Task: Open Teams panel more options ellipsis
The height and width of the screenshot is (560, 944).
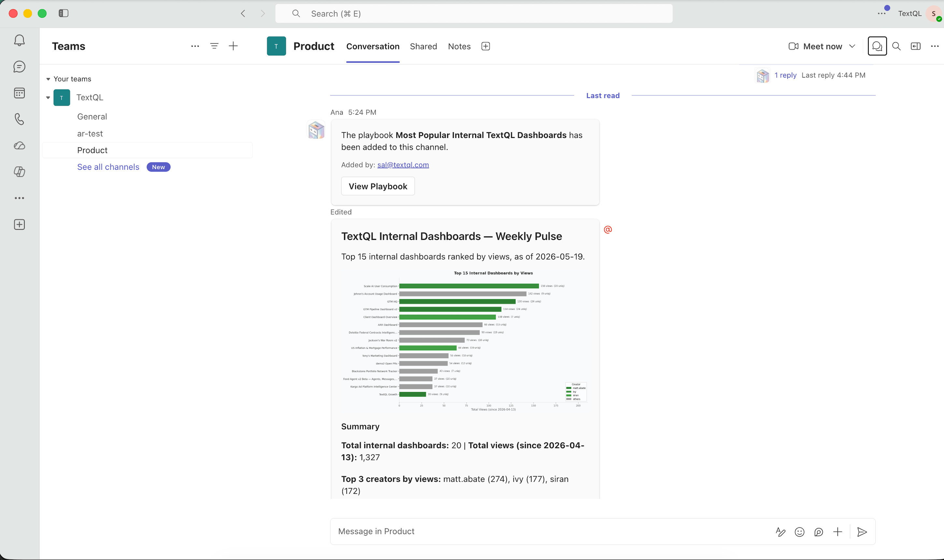Action: coord(195,46)
